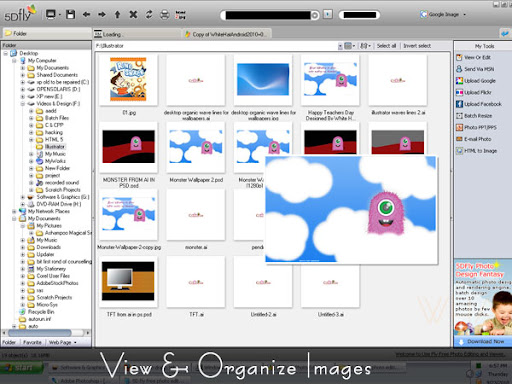Go forward with the right arrow
The height and width of the screenshot is (384, 512).
pyautogui.click(x=102, y=15)
